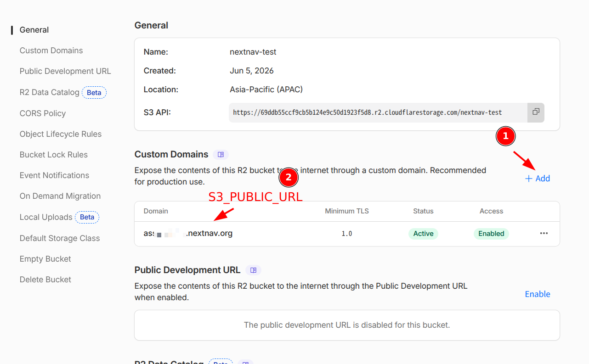The image size is (589, 364).
Task: Open Public Development URL documentation icon
Action: tap(253, 270)
